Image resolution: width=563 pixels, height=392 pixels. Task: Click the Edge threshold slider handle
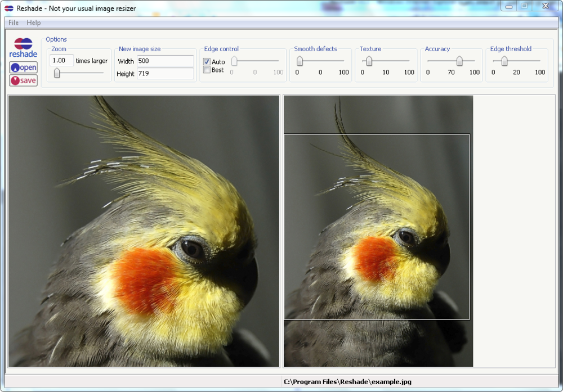pos(504,61)
